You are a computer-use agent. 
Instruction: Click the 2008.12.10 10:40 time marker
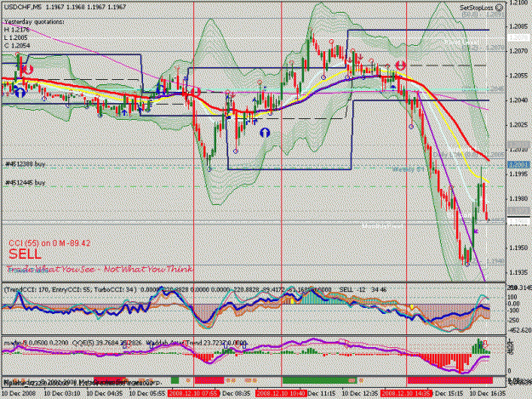click(x=281, y=394)
